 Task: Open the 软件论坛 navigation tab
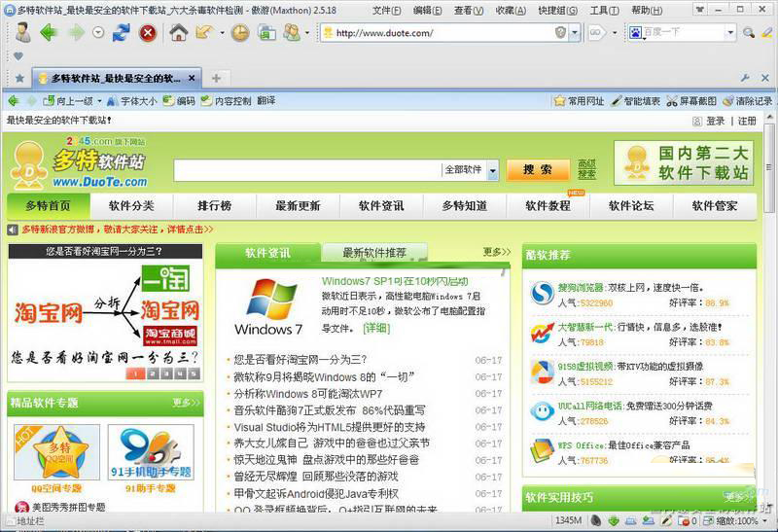631,206
